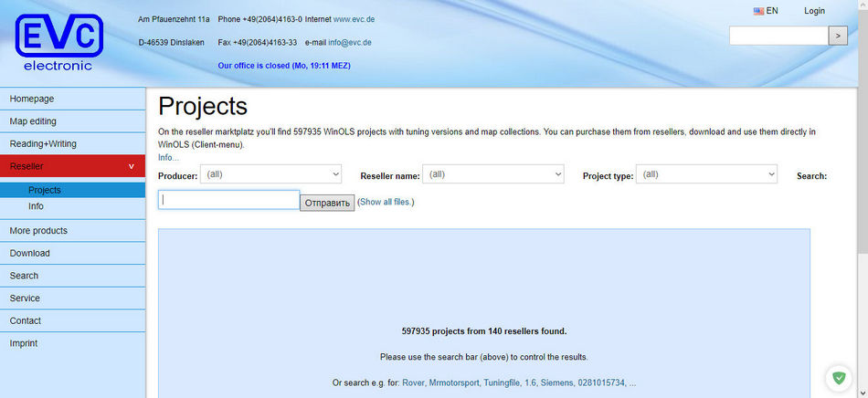Screen dimensions: 868x398
Task: Click the Projects page heading
Action: pos(203,106)
